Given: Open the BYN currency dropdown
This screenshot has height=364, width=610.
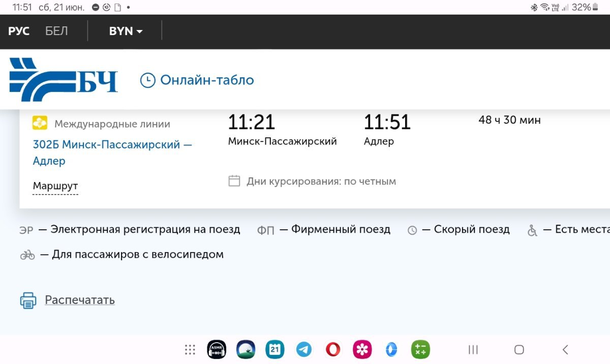Looking at the screenshot, I should pos(126,31).
